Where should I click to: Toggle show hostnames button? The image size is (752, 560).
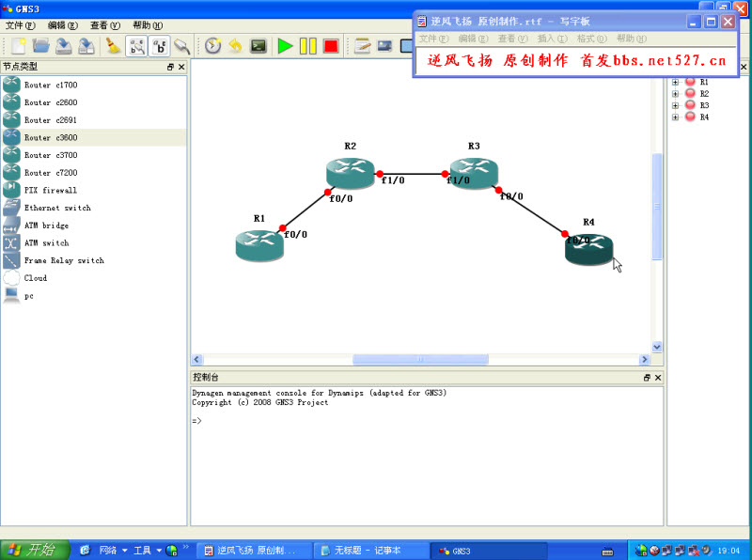point(159,46)
